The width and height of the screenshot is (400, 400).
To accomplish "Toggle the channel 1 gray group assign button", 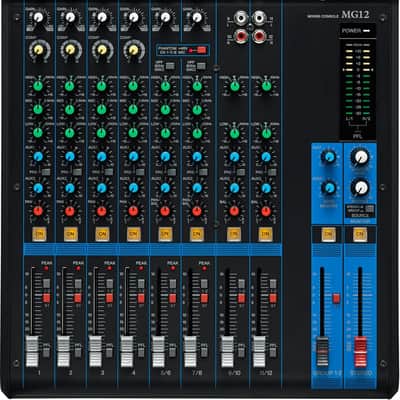I will (x=46, y=284).
